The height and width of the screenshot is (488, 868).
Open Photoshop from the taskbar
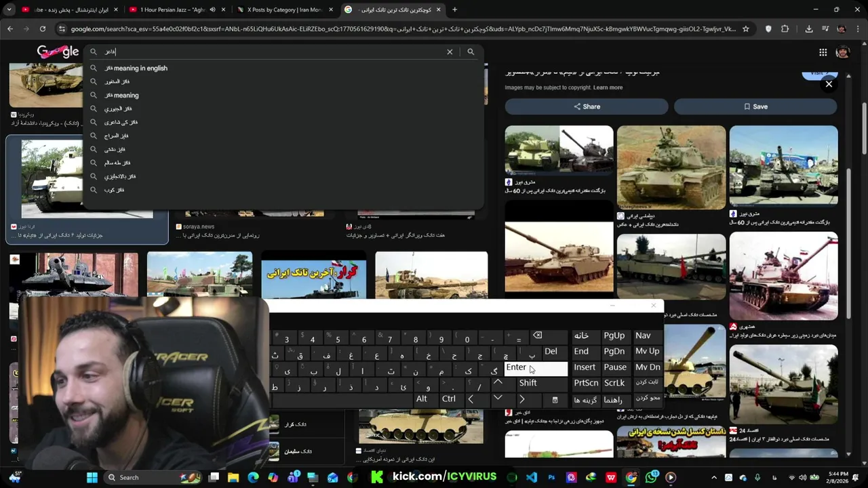click(551, 477)
